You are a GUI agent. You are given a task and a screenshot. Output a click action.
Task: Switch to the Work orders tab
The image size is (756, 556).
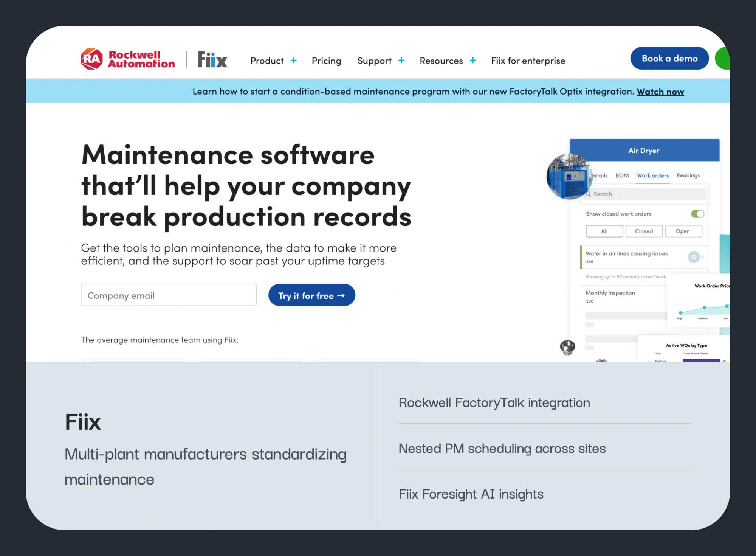(653, 175)
